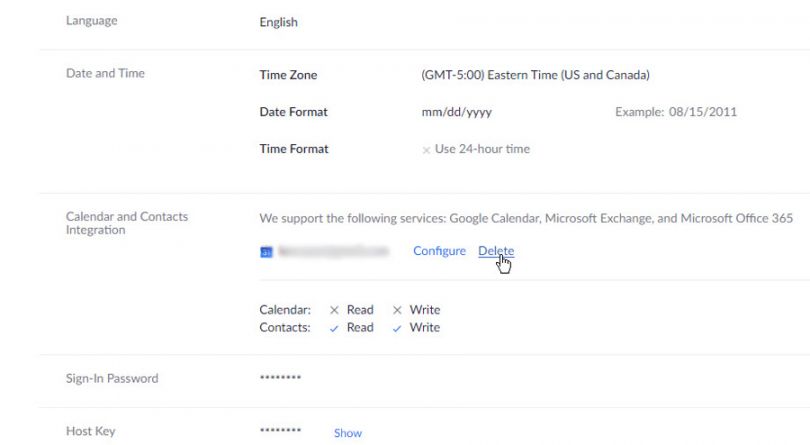Image resolution: width=810 pixels, height=445 pixels.
Task: Click the Time Format label
Action: pos(294,149)
